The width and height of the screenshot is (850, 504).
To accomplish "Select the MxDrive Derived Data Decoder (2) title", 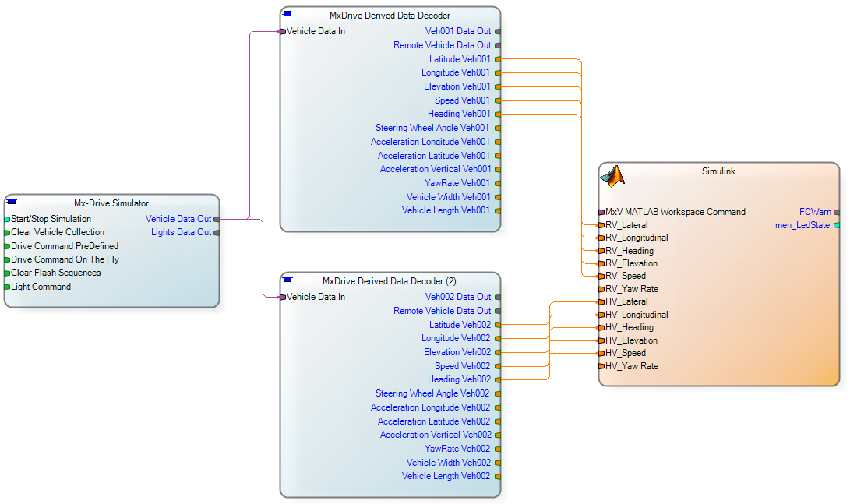I will tap(390, 281).
